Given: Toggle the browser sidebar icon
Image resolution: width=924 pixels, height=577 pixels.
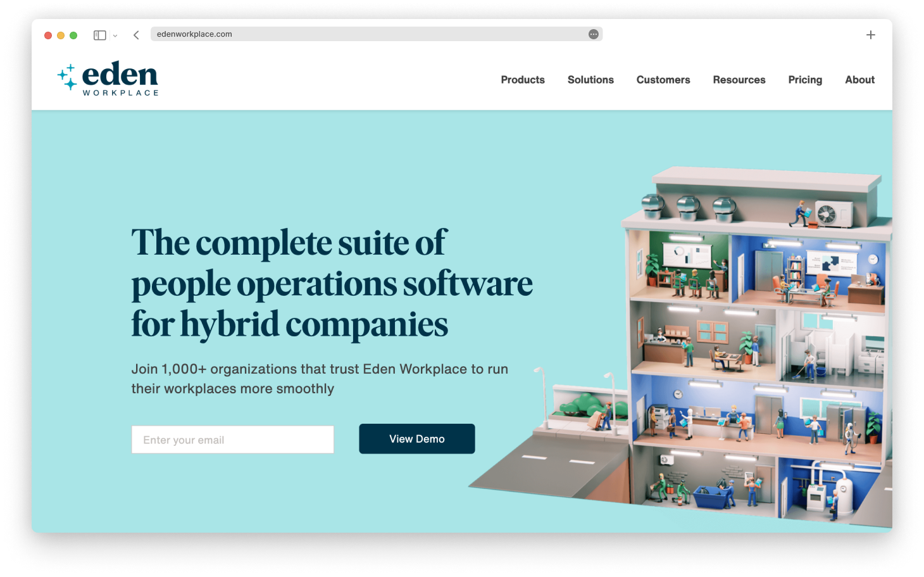Looking at the screenshot, I should (x=99, y=35).
